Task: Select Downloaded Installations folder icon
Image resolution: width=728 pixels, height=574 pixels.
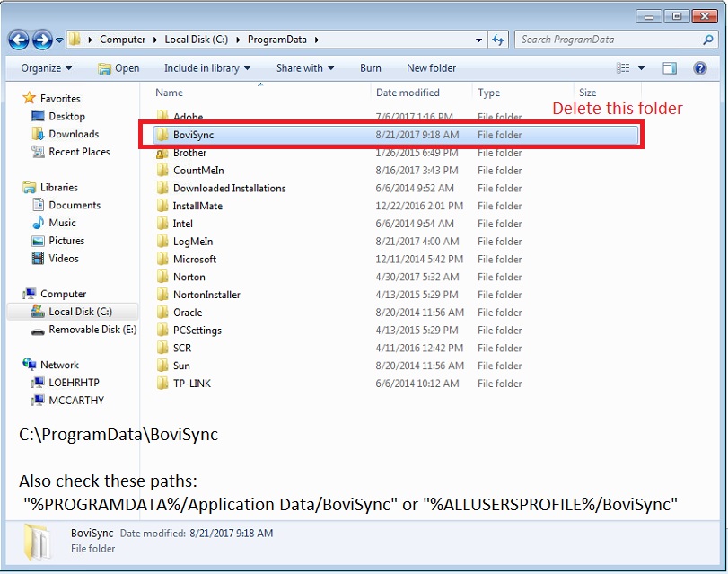Action: click(162, 189)
